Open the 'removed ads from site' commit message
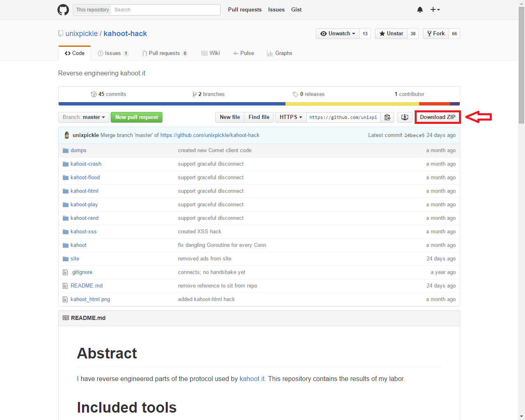This screenshot has height=420, width=525. tap(205, 259)
